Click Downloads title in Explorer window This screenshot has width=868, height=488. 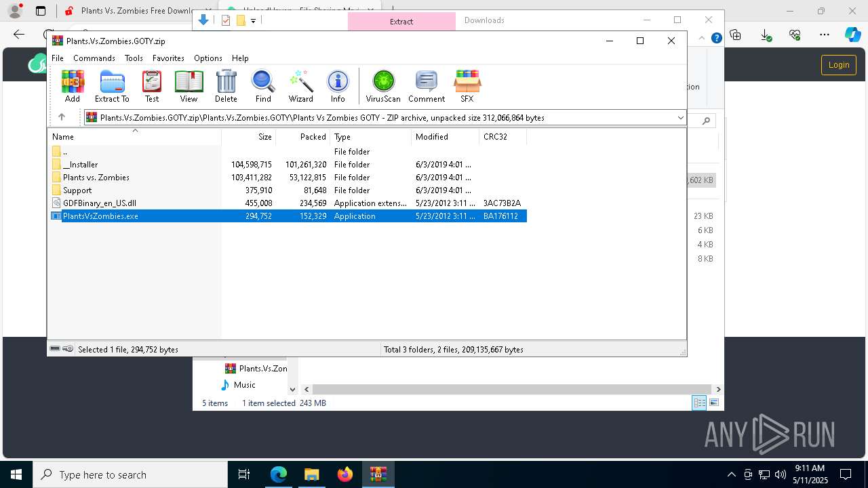click(x=484, y=20)
